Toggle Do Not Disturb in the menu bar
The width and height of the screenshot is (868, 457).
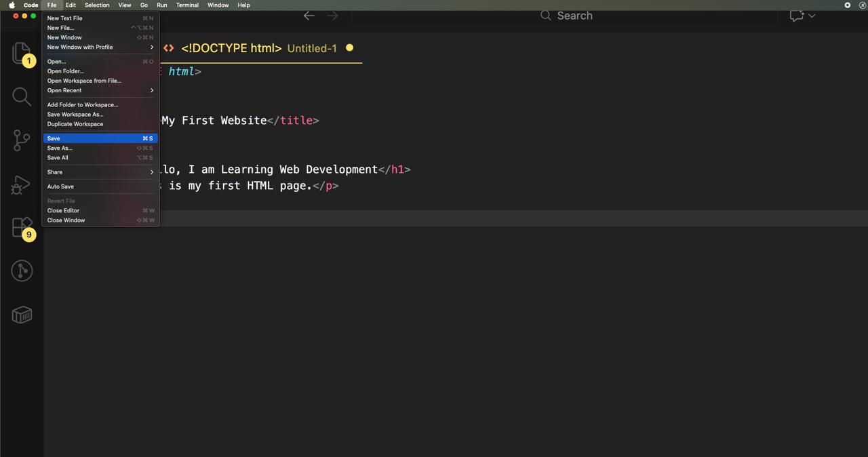862,5
